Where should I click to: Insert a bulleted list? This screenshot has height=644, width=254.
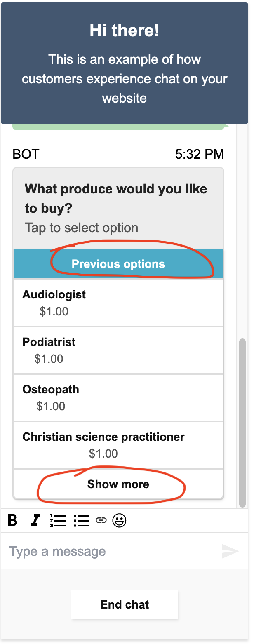point(81,521)
